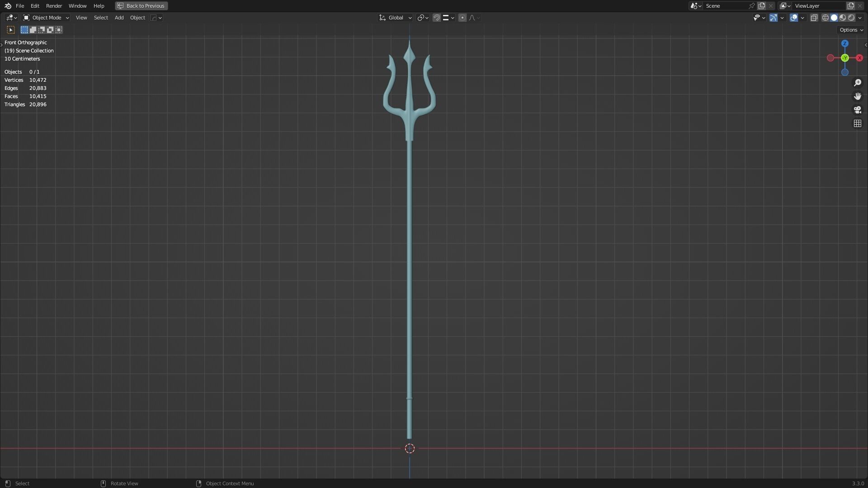Open the scene browse dropdown icon
This screenshot has height=488, width=868.
pos(696,6)
